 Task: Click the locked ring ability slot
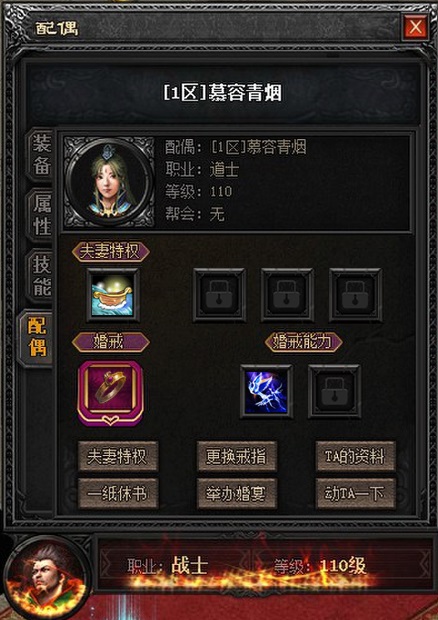[334, 391]
